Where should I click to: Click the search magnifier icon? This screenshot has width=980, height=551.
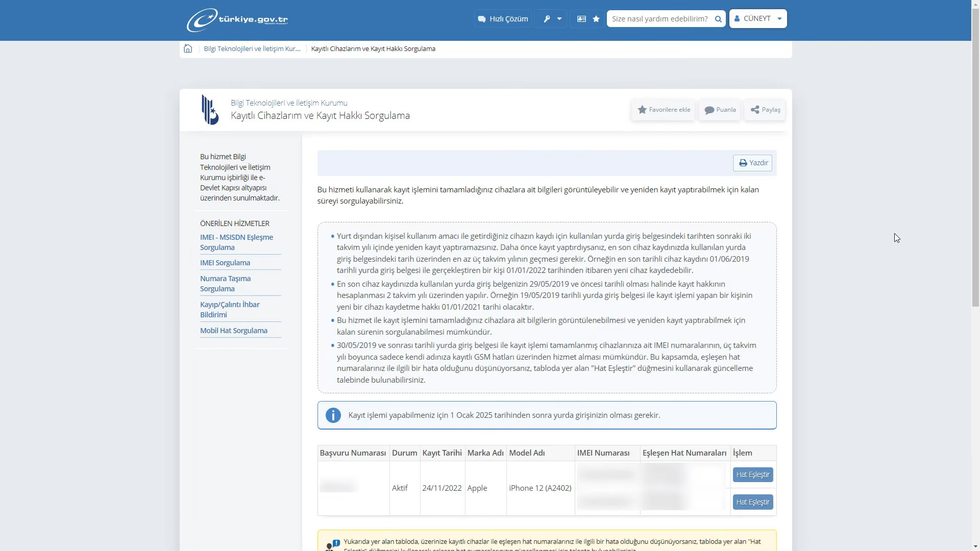[718, 19]
